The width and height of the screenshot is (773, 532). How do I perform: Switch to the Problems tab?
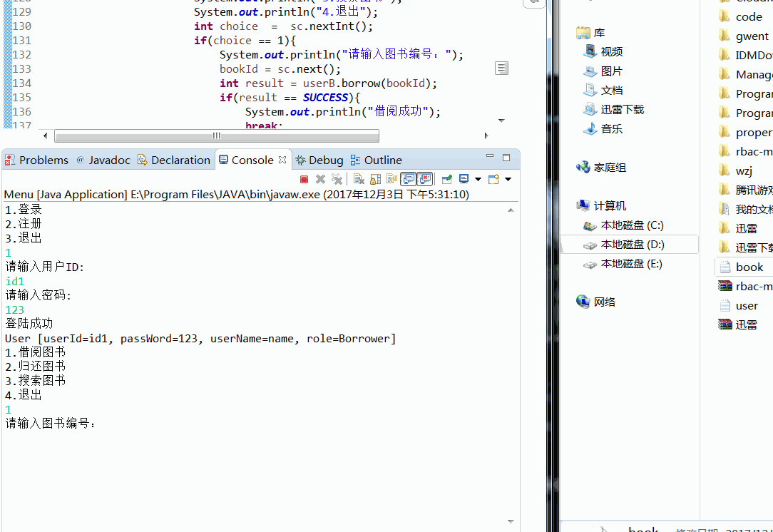[36, 160]
